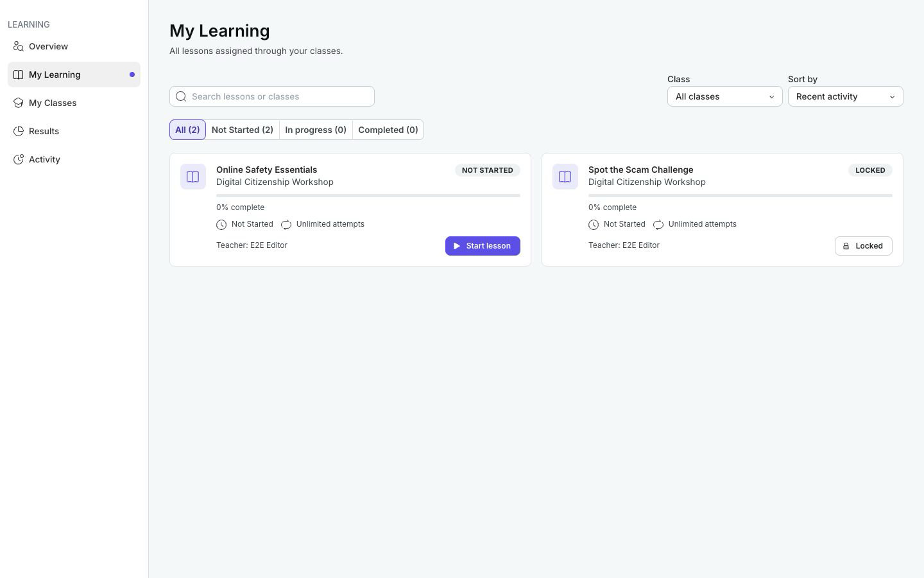
Task: Click clock icon on Online Safety Essentials card
Action: [221, 225]
